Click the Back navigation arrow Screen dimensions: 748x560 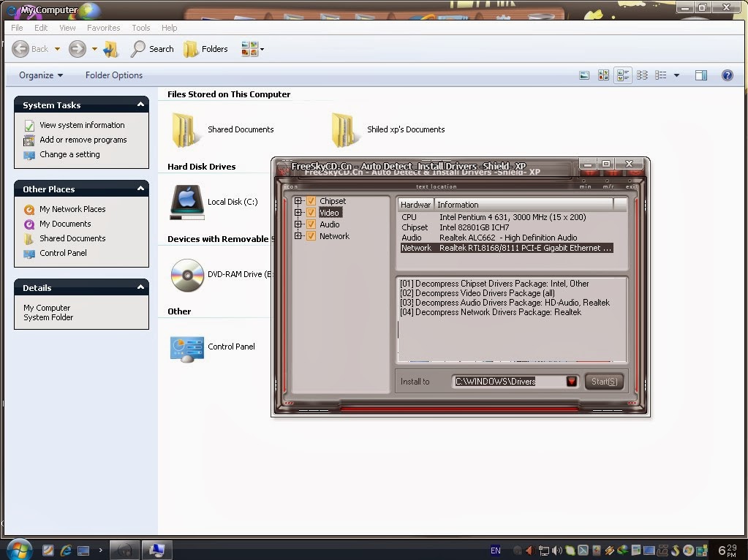pos(20,49)
